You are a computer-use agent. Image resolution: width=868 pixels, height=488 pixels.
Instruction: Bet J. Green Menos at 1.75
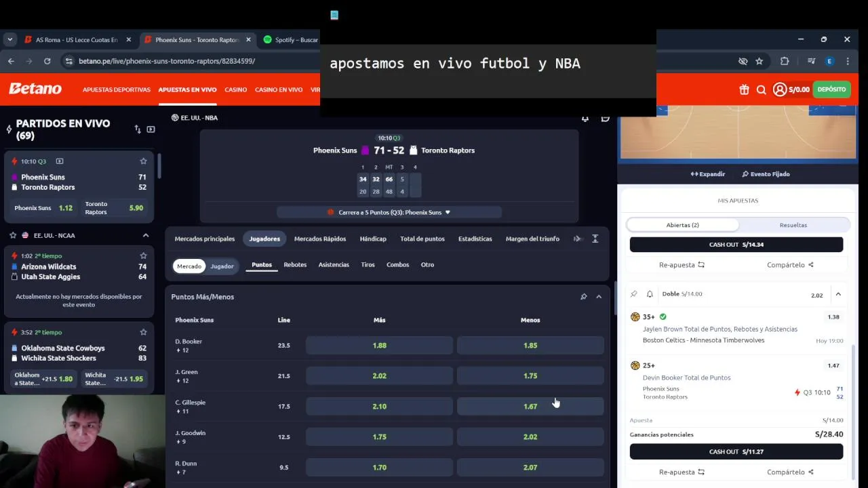530,376
